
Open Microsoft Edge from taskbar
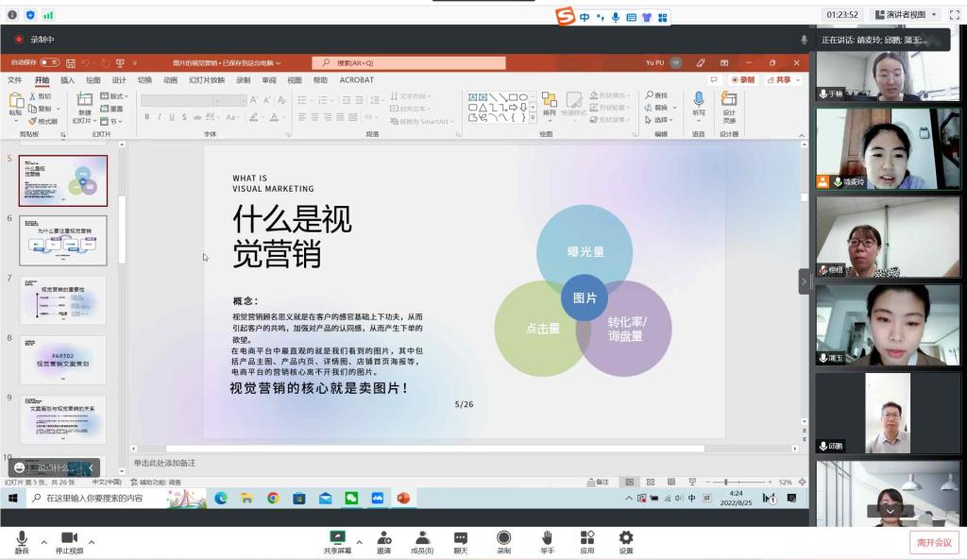[x=221, y=498]
